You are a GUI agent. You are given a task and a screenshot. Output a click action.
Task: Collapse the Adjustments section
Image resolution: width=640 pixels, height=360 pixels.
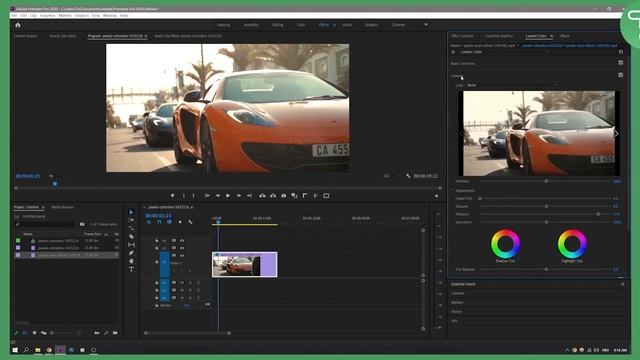[x=453, y=191]
